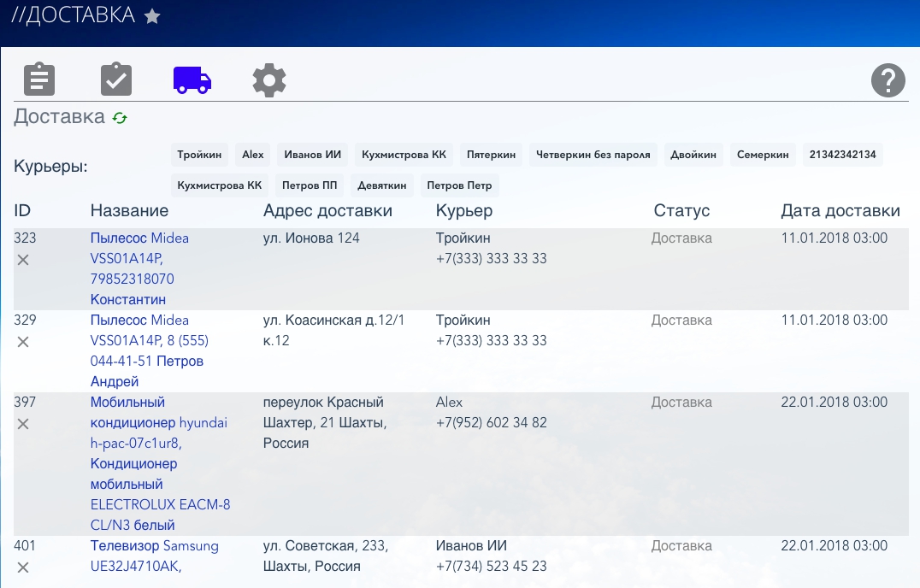Viewport: 920px width, 588px height.
Task: Click the favorite star next to ДОСТАВКА title
Action: (152, 16)
